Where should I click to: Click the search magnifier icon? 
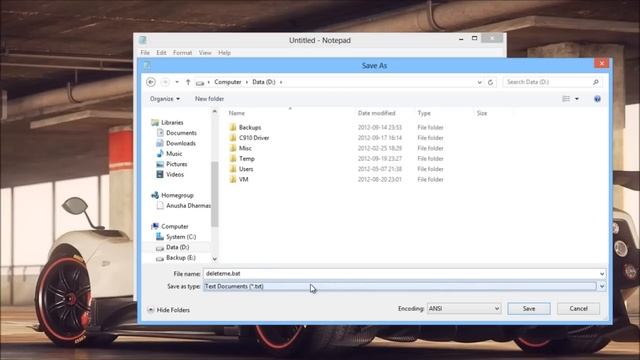(596, 82)
